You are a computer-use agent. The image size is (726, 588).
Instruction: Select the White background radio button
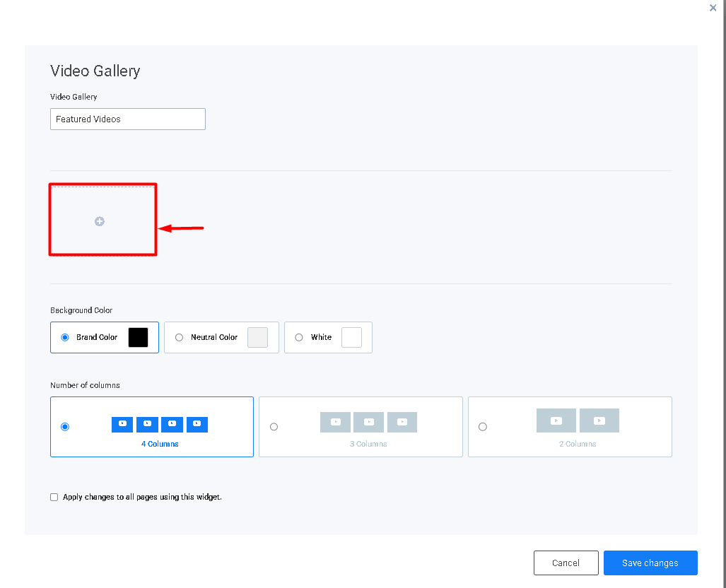point(299,338)
